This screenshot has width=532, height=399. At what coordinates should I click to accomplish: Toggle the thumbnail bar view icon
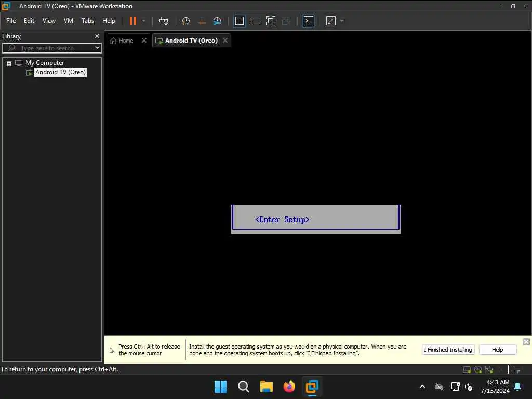[x=255, y=21]
